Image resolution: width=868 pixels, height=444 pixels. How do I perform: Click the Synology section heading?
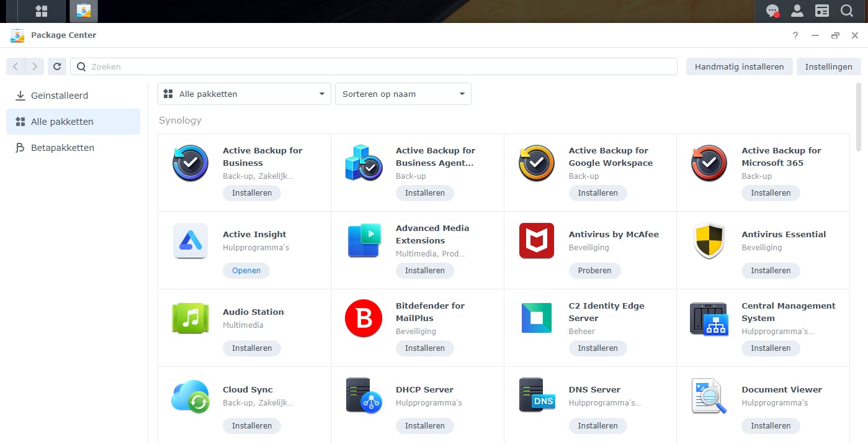180,120
